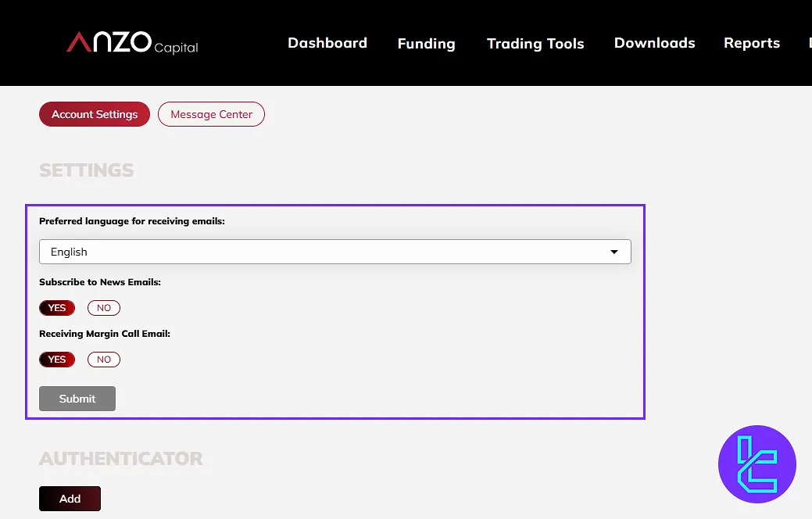Switch to the Message Center tab
This screenshot has height=519, width=812.
[x=211, y=114]
